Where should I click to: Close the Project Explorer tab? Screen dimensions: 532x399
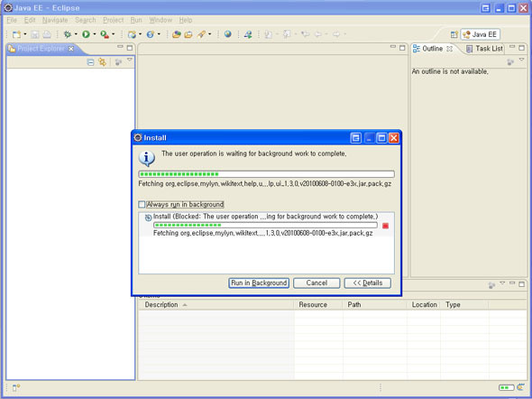pyautogui.click(x=71, y=49)
